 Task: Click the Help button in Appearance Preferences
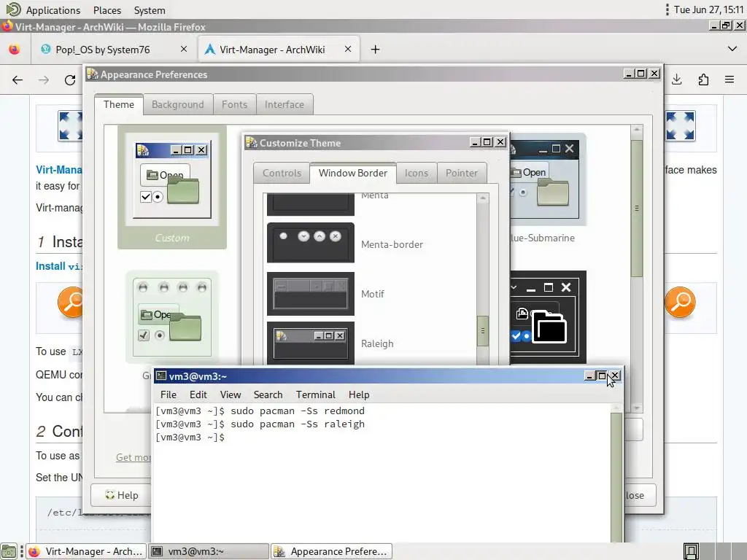[122, 495]
